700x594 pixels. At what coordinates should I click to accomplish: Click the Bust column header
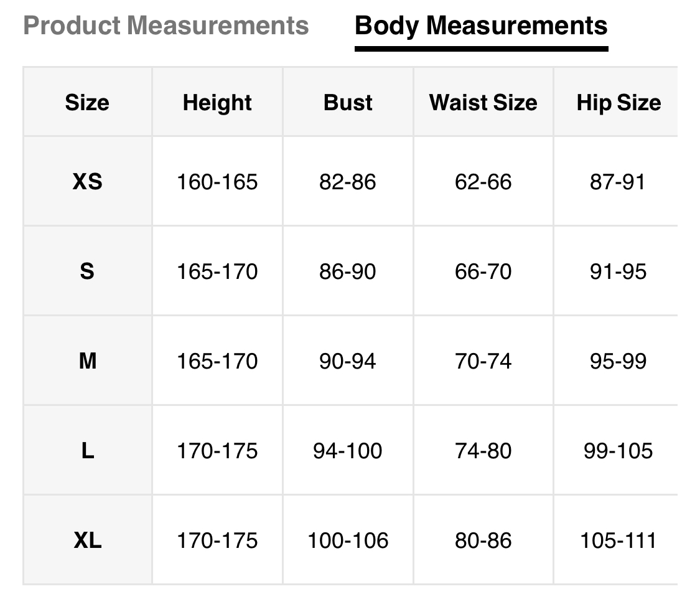(x=348, y=102)
